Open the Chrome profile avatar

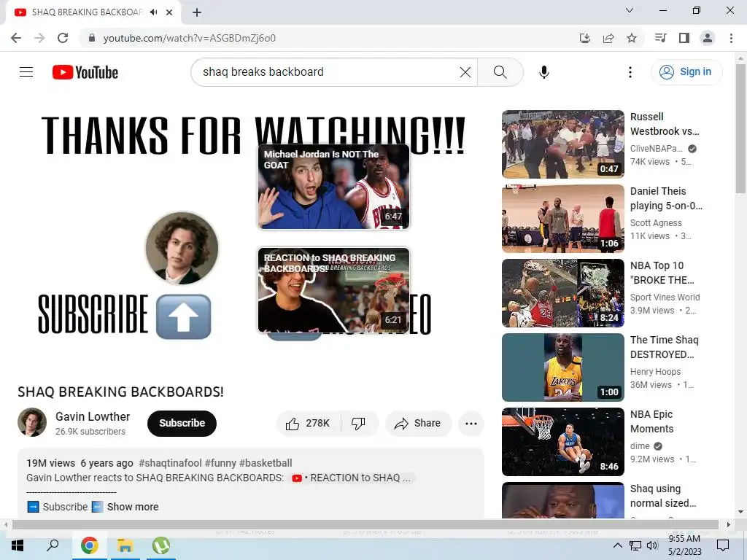tap(708, 38)
